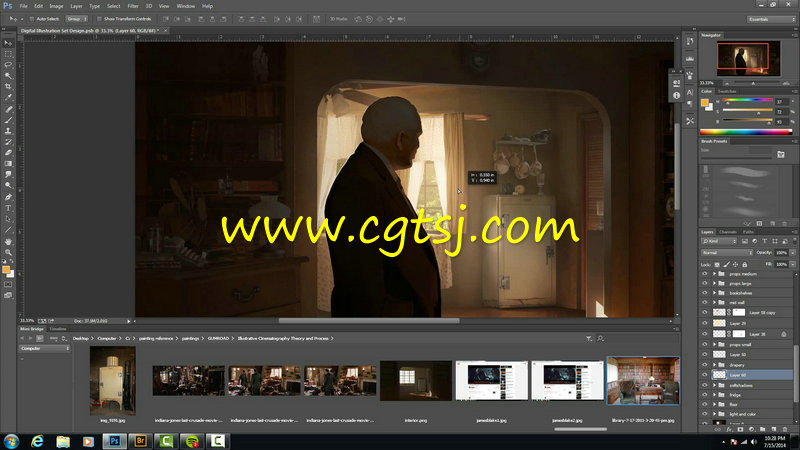800x450 pixels.
Task: Open the Filter menu
Action: [x=133, y=6]
